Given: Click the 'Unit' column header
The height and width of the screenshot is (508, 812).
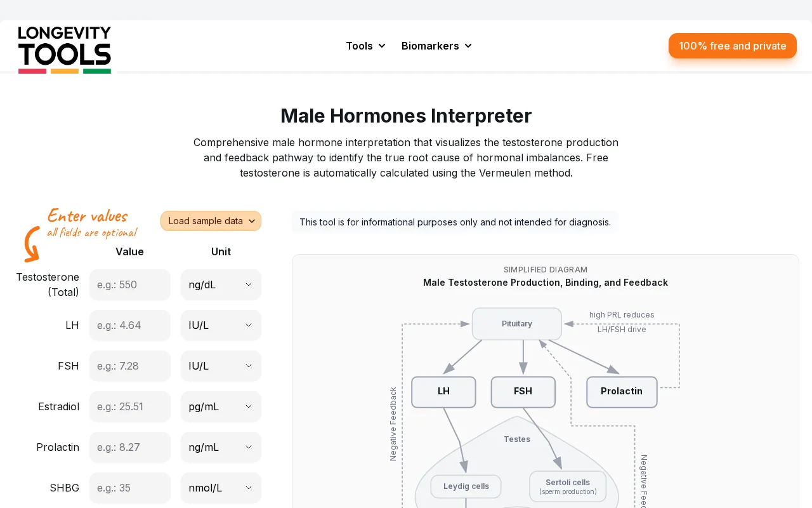Looking at the screenshot, I should [x=221, y=251].
